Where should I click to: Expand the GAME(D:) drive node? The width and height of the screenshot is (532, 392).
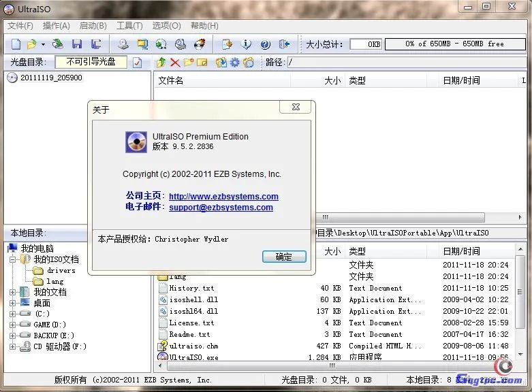click(x=13, y=325)
